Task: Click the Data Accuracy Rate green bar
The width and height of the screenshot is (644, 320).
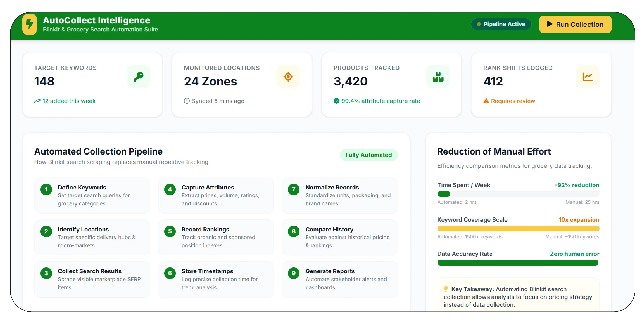Action: coord(518,263)
